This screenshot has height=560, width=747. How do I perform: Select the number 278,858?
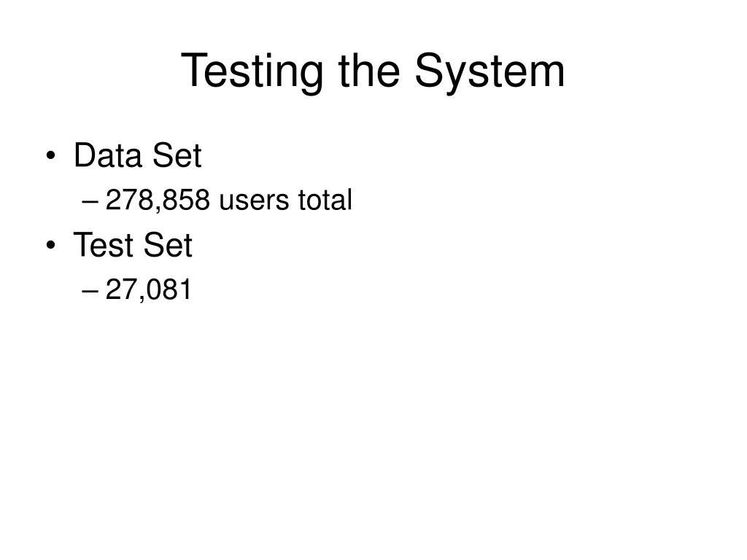pos(158,200)
